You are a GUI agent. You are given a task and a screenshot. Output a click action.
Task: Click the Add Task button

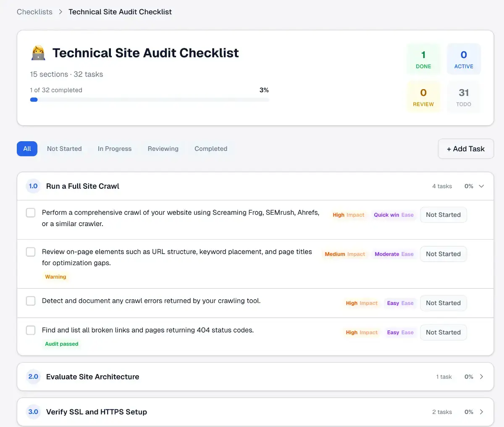pos(466,149)
